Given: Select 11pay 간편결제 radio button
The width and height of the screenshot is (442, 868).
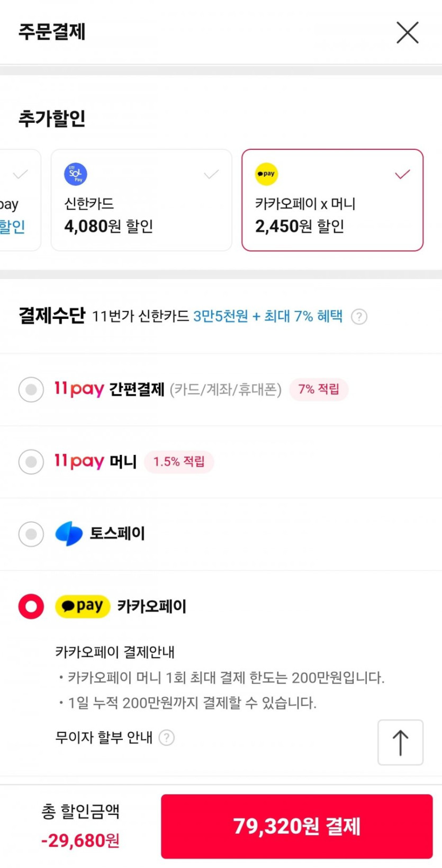Looking at the screenshot, I should (31, 390).
